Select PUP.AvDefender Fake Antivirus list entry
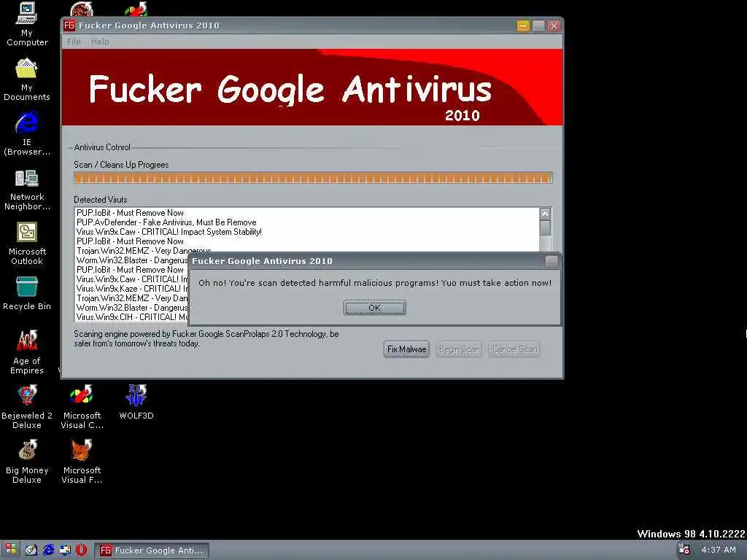The width and height of the screenshot is (747, 560). 166,222
